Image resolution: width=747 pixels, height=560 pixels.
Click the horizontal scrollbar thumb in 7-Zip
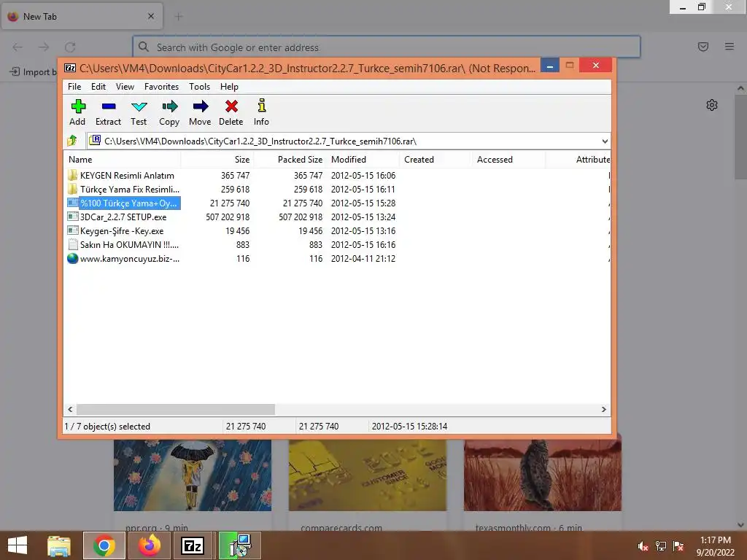pos(176,409)
